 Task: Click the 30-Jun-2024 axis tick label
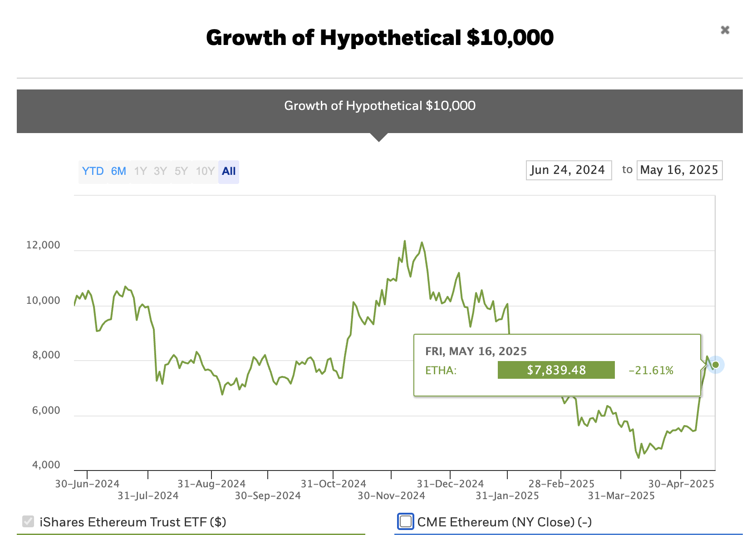87,484
